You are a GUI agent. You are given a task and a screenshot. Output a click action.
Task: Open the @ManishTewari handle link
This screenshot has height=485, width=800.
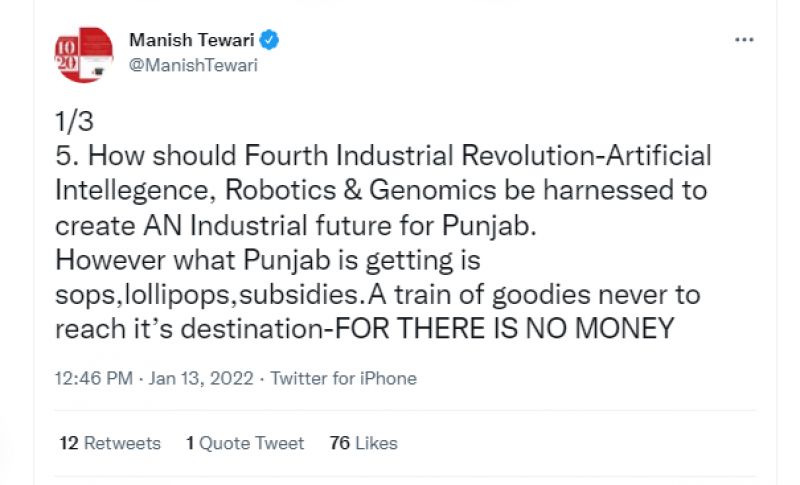(192, 65)
